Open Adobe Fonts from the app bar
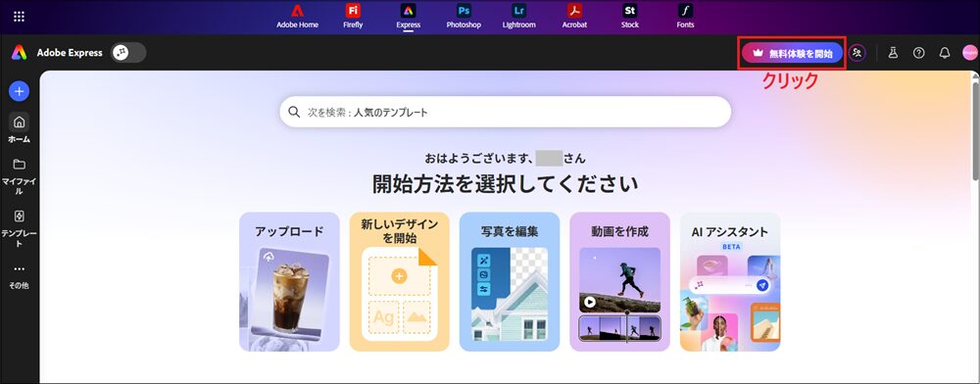The height and width of the screenshot is (384, 980). pyautogui.click(x=685, y=17)
